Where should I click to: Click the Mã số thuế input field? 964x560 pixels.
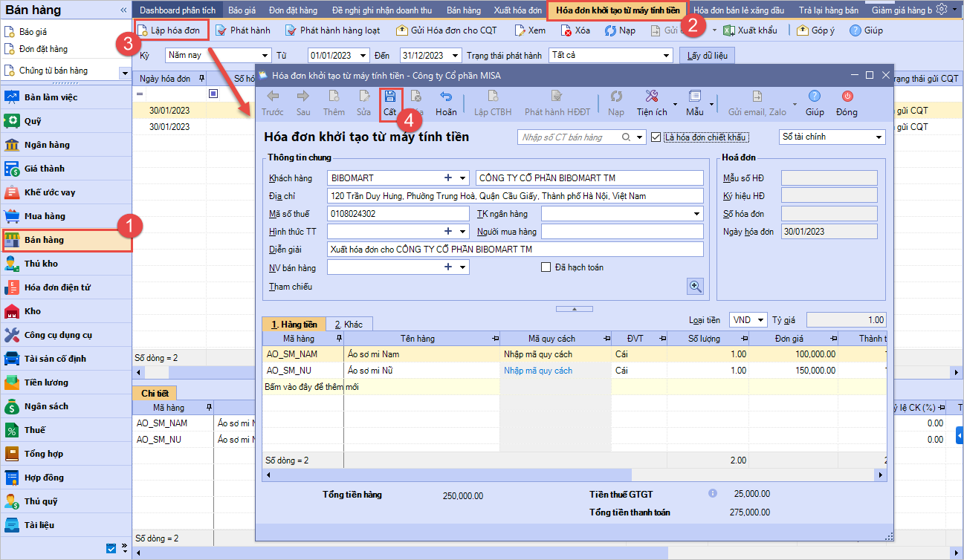coord(398,214)
